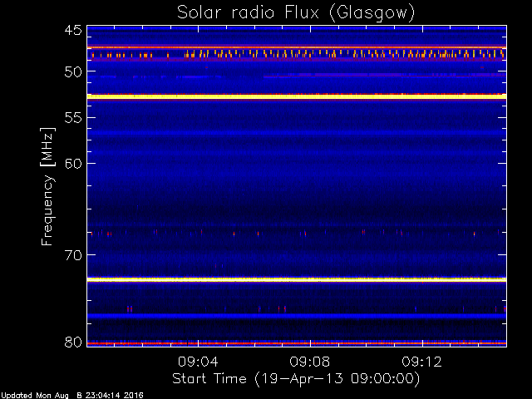Click the bright yellow band near 53 MHz
This screenshot has height=399, width=532.
[x=297, y=96]
